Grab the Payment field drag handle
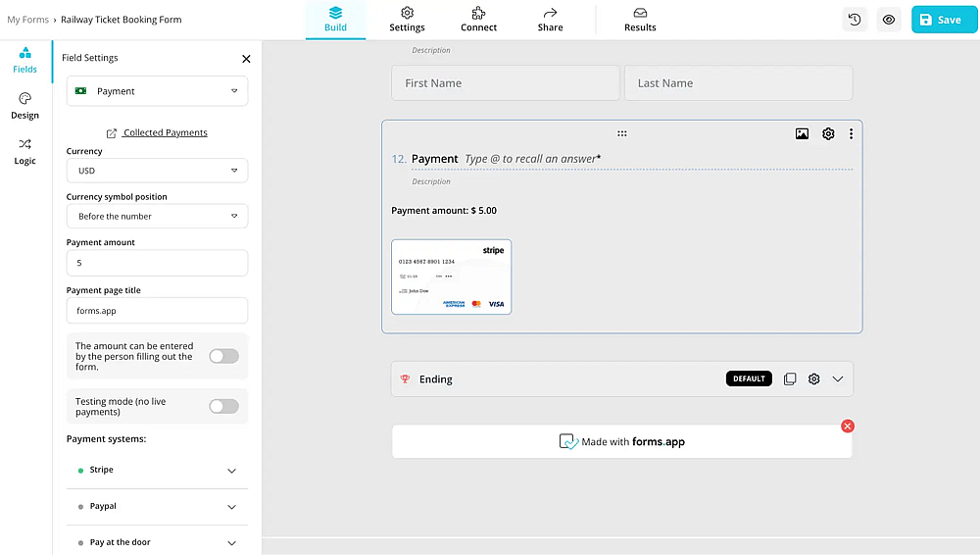The height and width of the screenshot is (555, 980). (x=622, y=133)
